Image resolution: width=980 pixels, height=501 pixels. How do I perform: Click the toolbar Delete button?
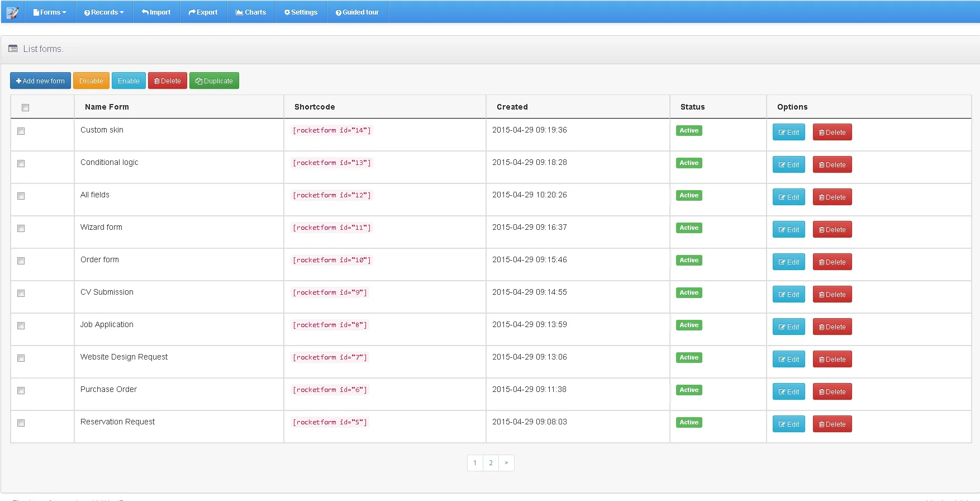[x=168, y=81]
